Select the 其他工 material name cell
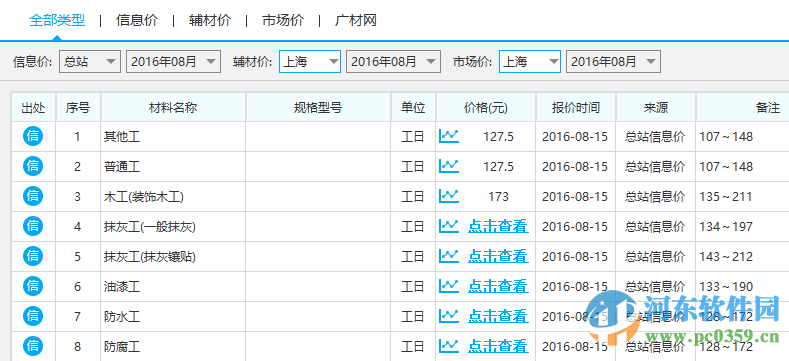Screen dimensions: 789x361 tap(173, 136)
